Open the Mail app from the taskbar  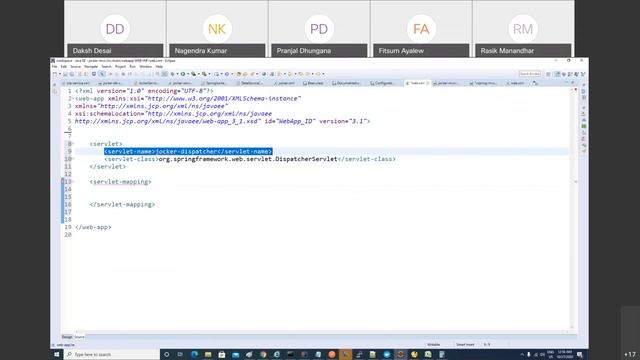pos(236,354)
